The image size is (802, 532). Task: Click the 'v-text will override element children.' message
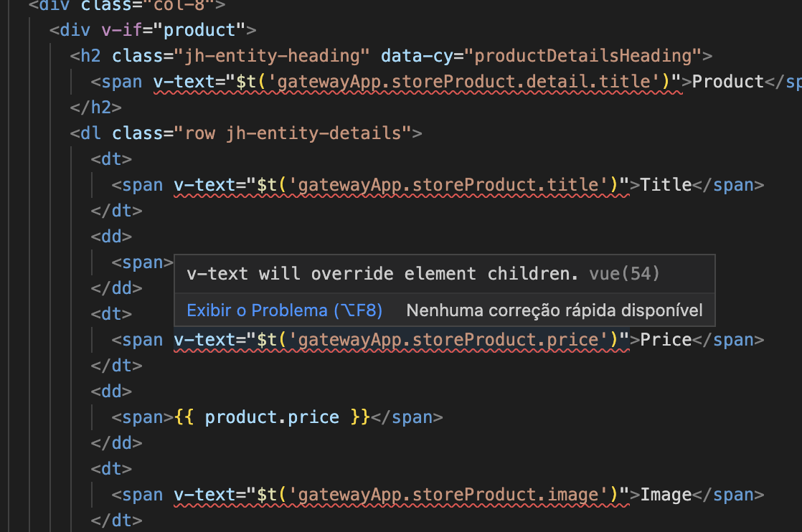[x=382, y=274]
